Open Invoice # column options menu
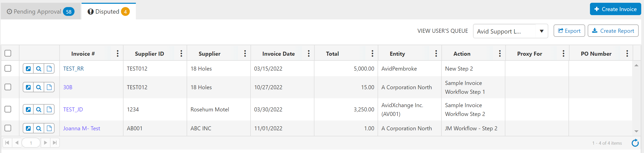Screen dimensions: 644x153 [x=117, y=53]
